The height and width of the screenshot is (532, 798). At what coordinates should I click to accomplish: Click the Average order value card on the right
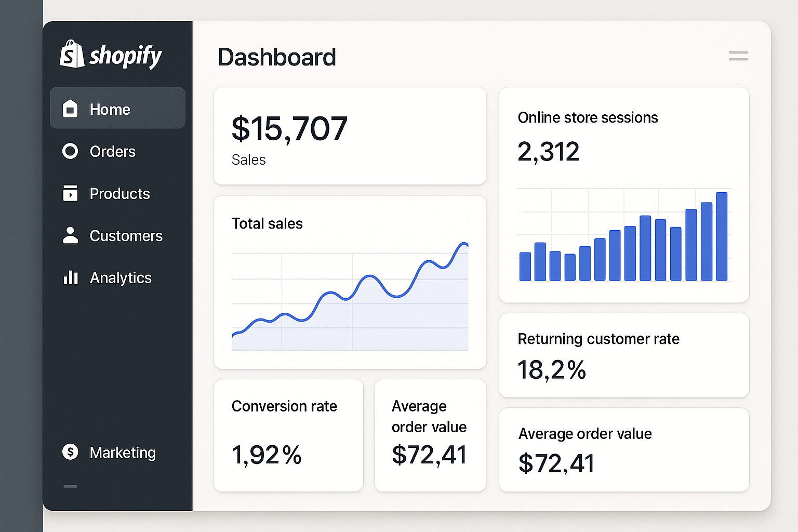(x=623, y=450)
